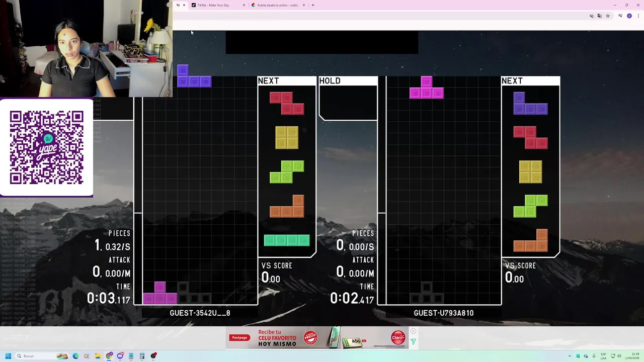644x362 pixels.
Task: Click player name GUEST-U793A810
Action: pyautogui.click(x=443, y=313)
